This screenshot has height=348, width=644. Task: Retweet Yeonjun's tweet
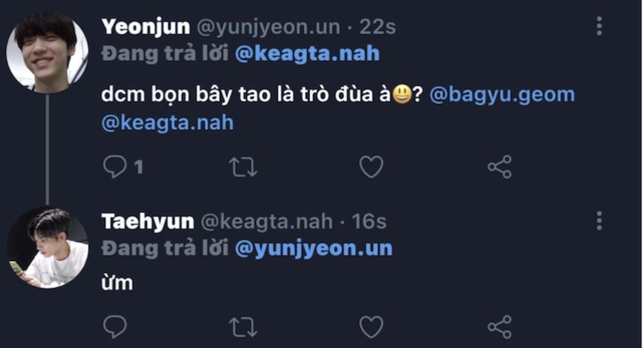coord(243,167)
